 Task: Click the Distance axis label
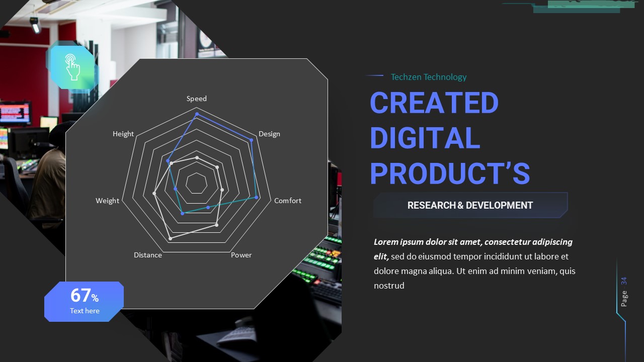pos(147,255)
